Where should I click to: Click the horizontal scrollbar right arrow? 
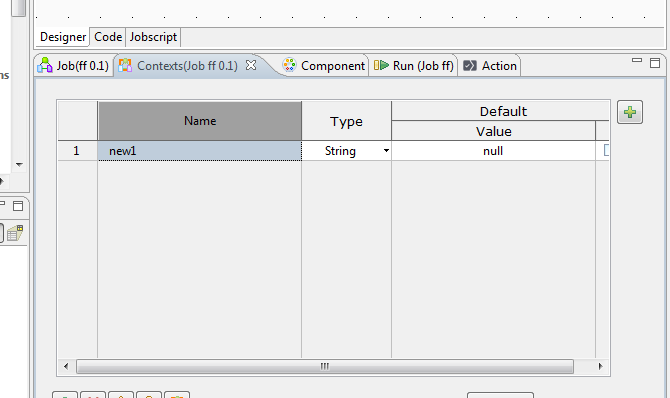(x=600, y=366)
